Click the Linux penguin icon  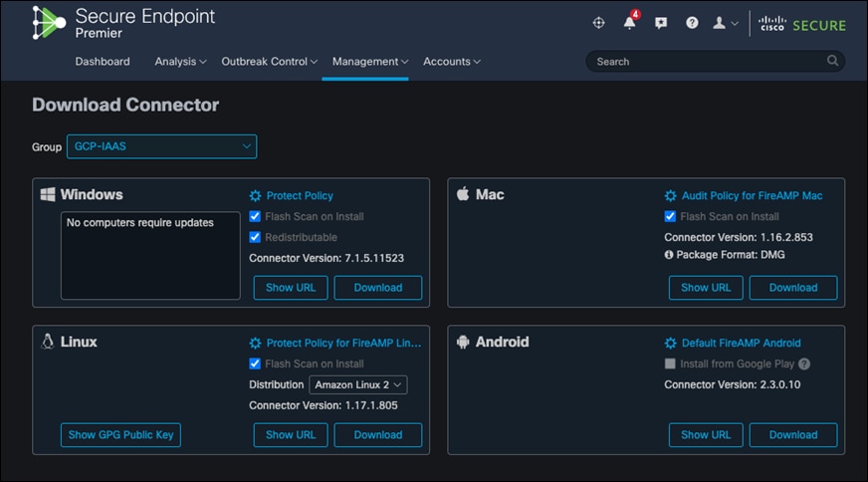[48, 342]
